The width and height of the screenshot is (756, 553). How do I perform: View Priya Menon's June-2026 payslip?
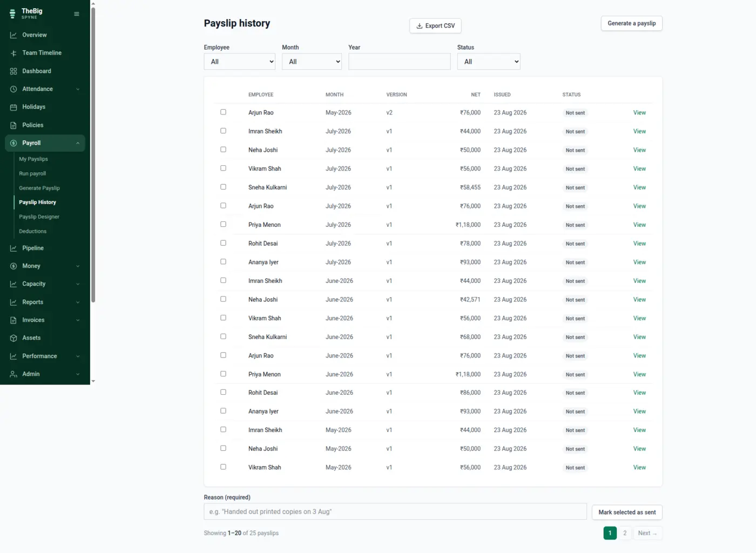[639, 374]
